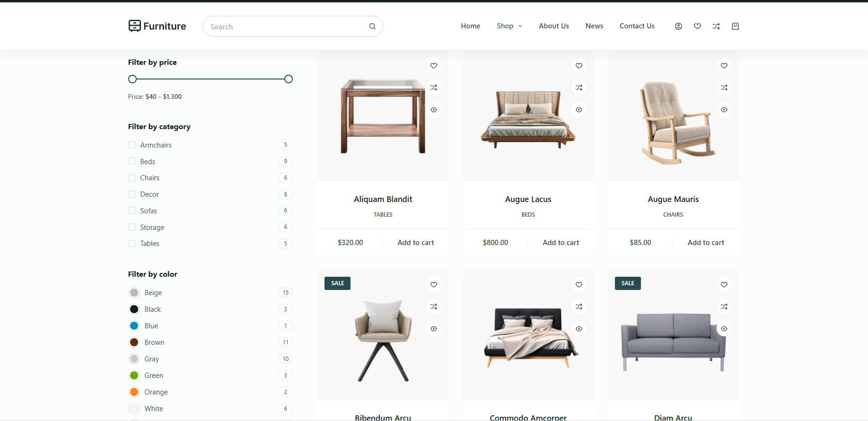Viewport: 868px width, 421px height.
Task: Compare the Augue Lacus bed
Action: 579,88
